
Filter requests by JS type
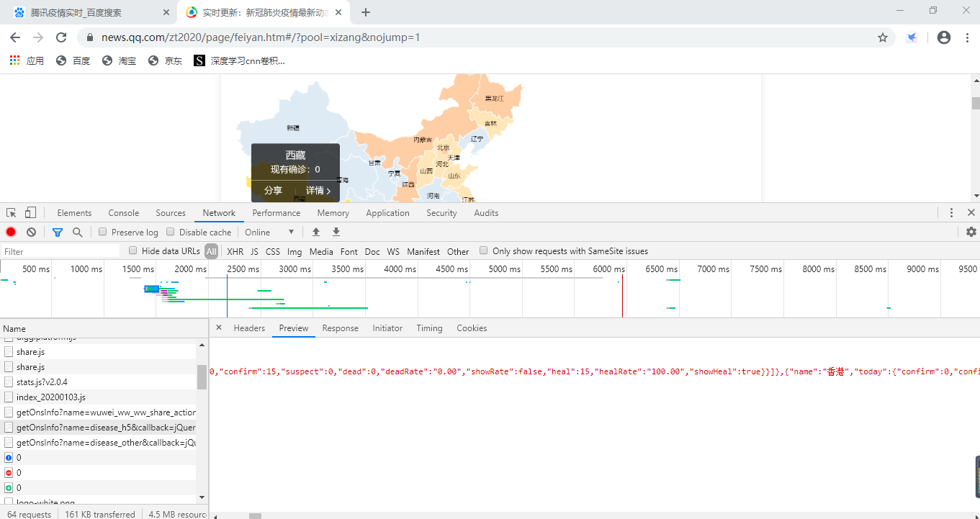tap(254, 251)
